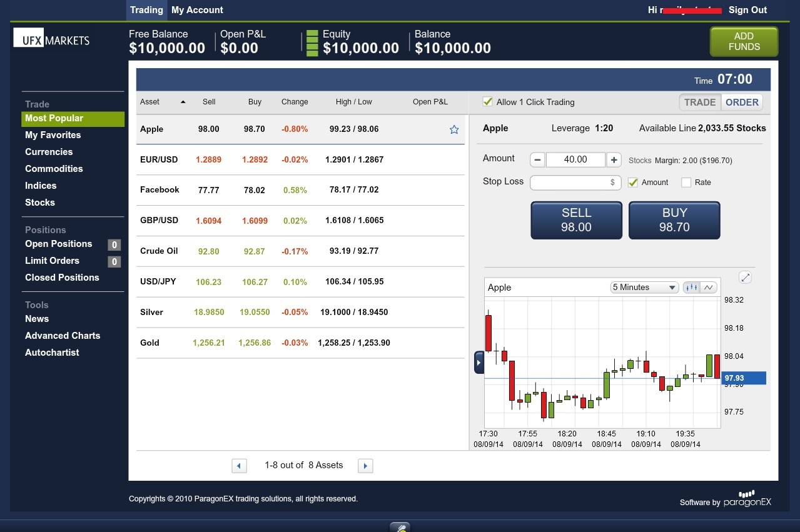Switch to ORDER mode toggle
The image size is (800, 532).
pyautogui.click(x=742, y=103)
